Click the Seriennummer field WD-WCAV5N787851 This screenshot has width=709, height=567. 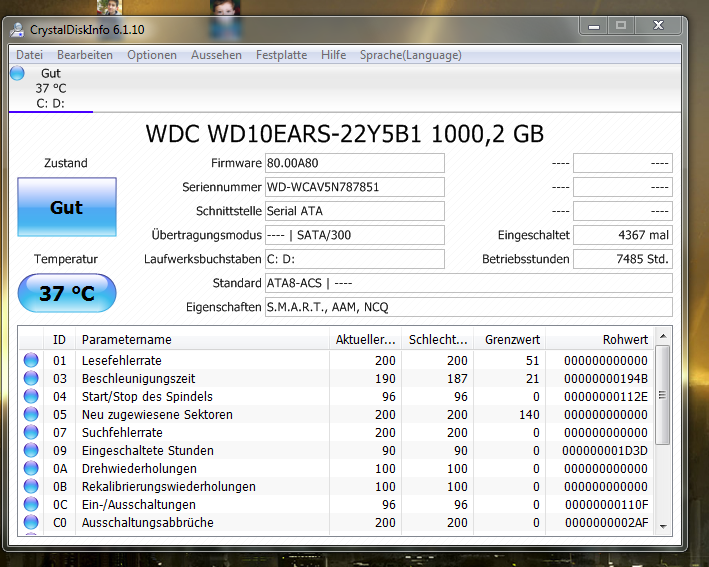coord(354,187)
